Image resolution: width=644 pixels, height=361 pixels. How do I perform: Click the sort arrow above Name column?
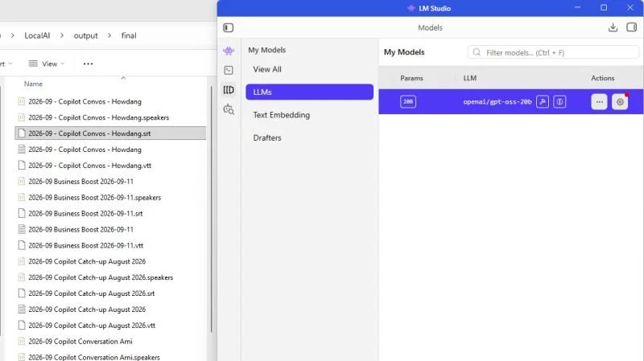click(123, 77)
